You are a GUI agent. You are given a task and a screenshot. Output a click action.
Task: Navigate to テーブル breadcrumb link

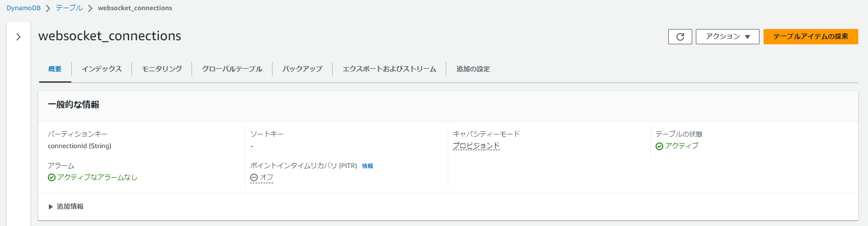pos(69,8)
